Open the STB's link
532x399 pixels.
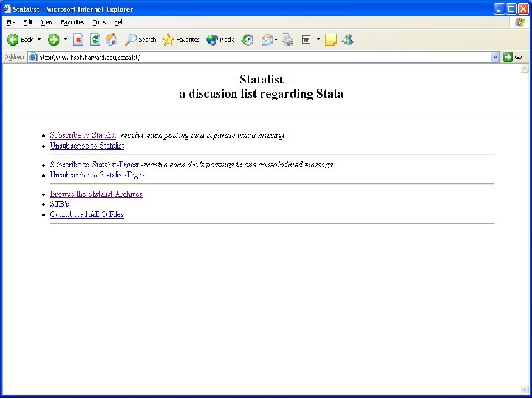click(x=60, y=204)
